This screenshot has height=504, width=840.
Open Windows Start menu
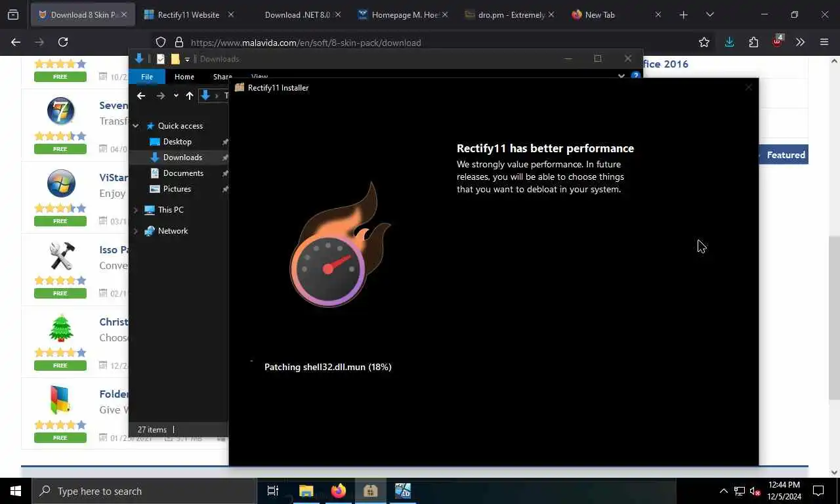click(x=16, y=491)
